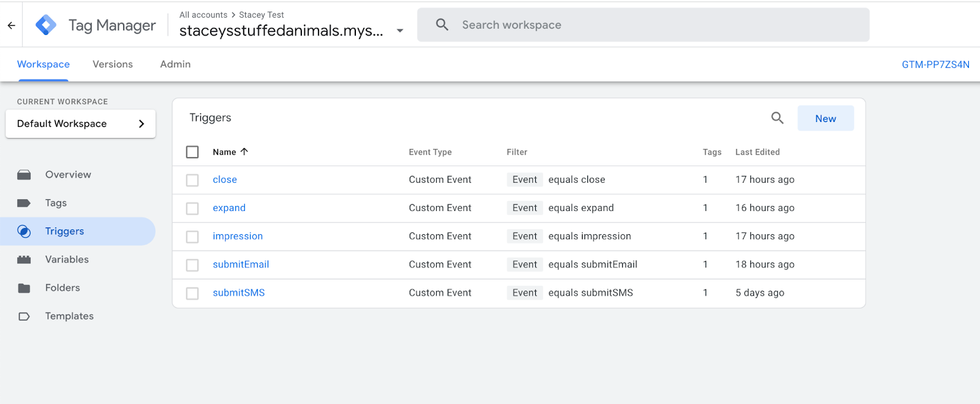Check the select-all triggers checkbox

[x=192, y=151]
